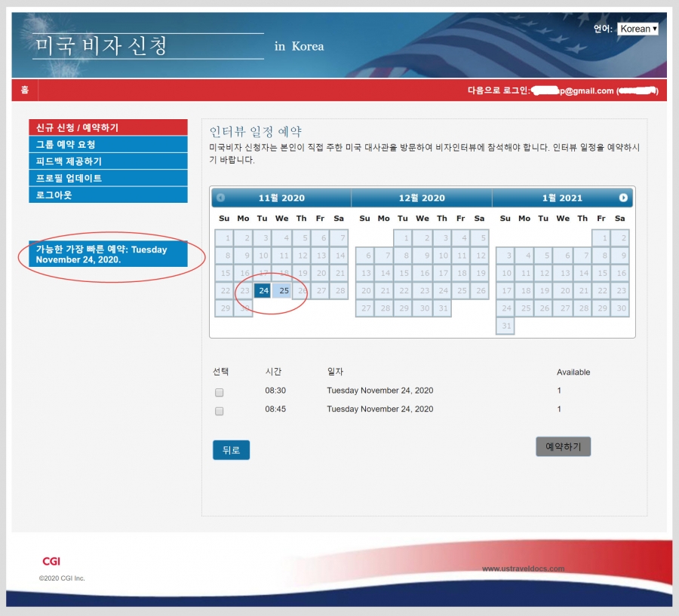Open 프로필 업데이트 in sidebar

coord(108,178)
